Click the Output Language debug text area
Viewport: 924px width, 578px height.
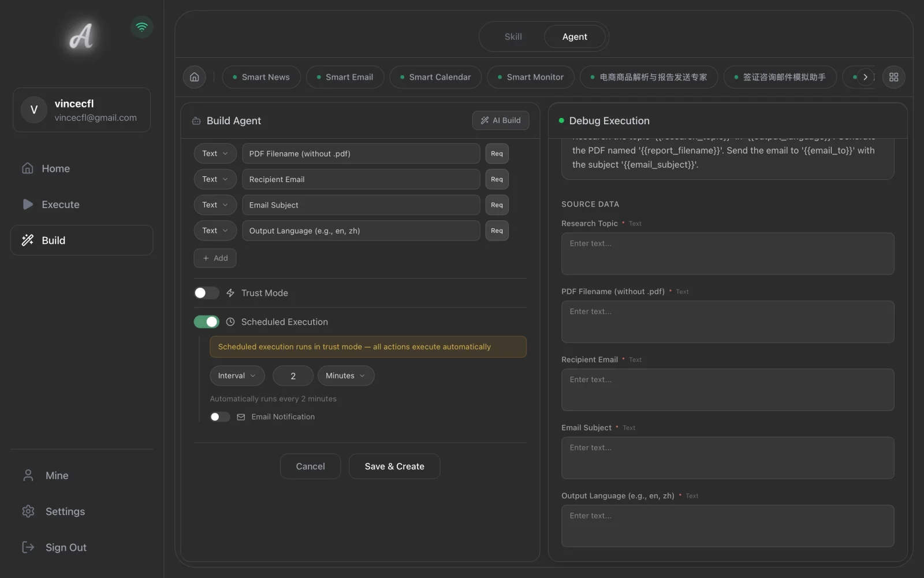pos(728,526)
